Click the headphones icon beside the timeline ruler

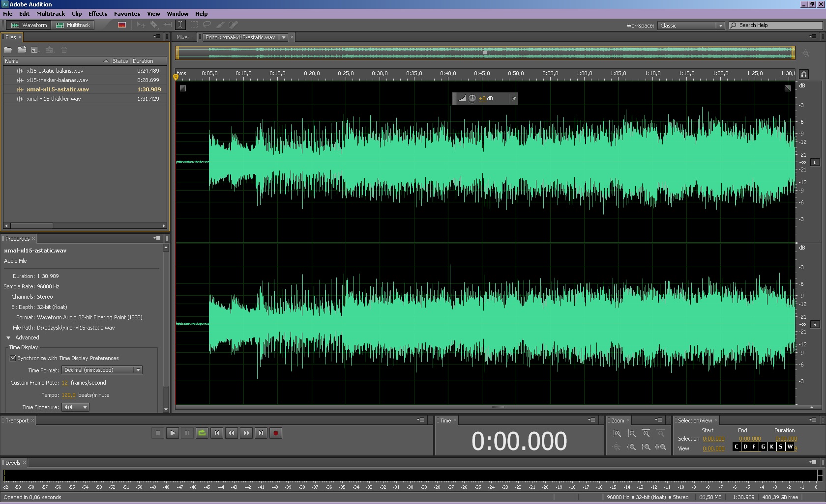pyautogui.click(x=804, y=74)
